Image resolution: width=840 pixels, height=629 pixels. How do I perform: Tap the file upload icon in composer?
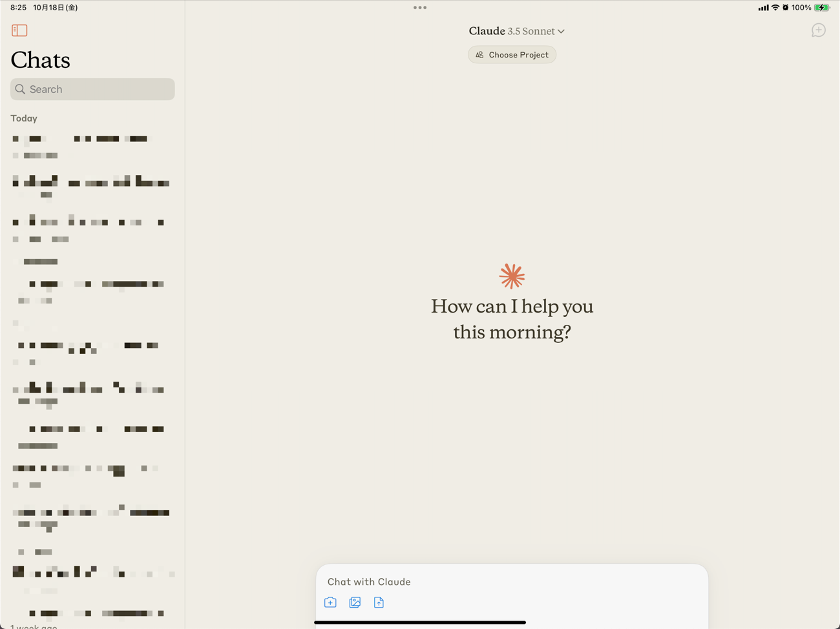[379, 603]
